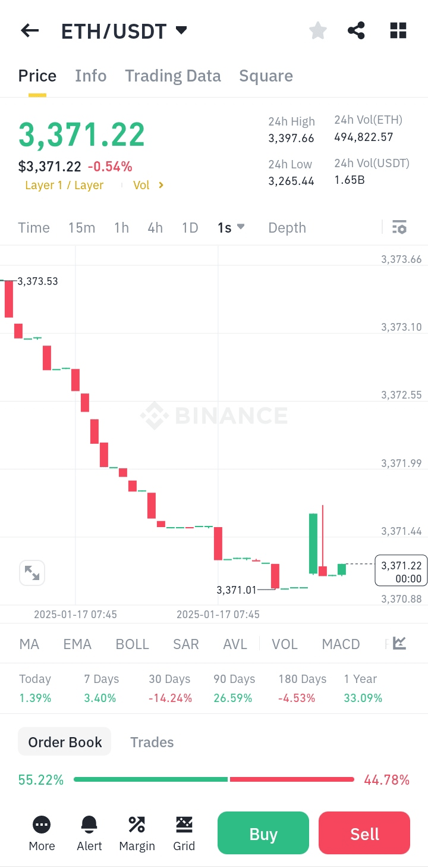Expand chart to fullscreen

tap(32, 573)
